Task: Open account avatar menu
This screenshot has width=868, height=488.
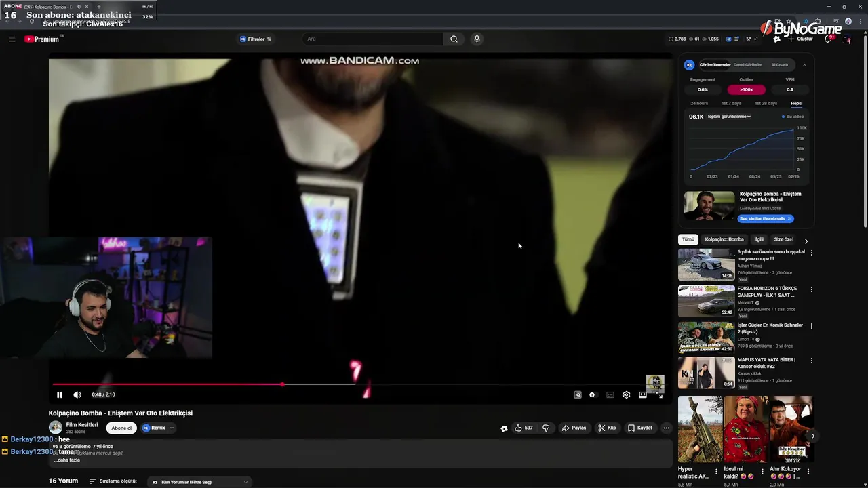Action: (x=847, y=39)
